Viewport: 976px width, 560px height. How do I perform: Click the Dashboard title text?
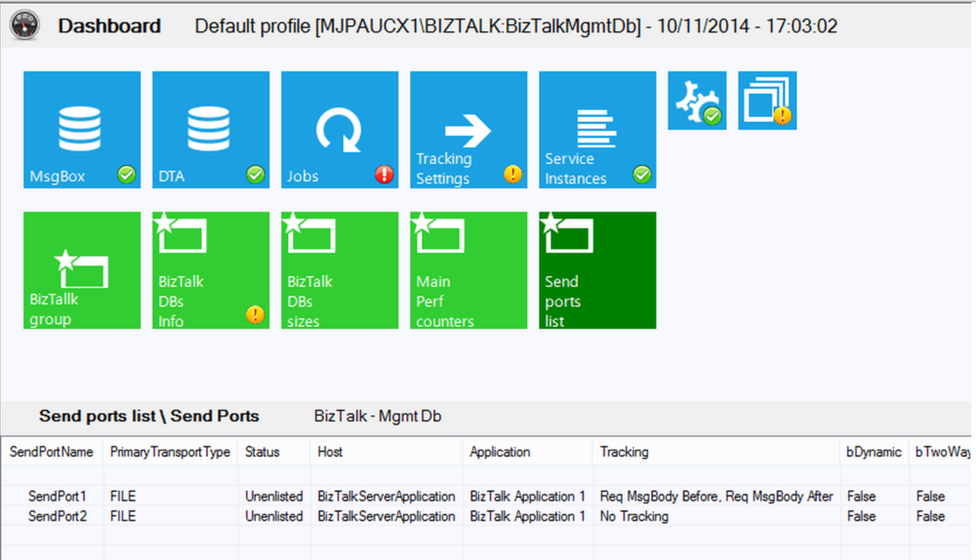pyautogui.click(x=109, y=25)
